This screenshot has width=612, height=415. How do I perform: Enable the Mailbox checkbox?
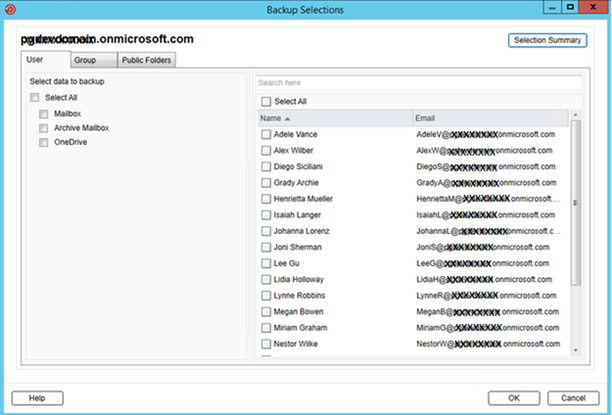click(x=43, y=114)
